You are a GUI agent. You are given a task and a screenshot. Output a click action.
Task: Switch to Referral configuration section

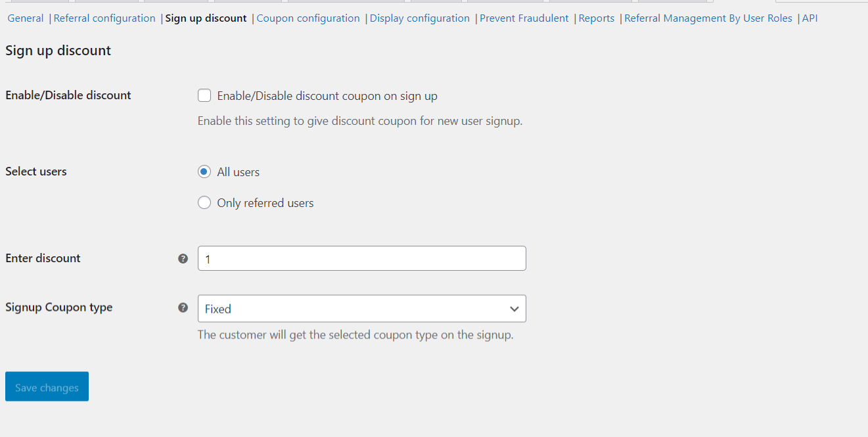104,18
